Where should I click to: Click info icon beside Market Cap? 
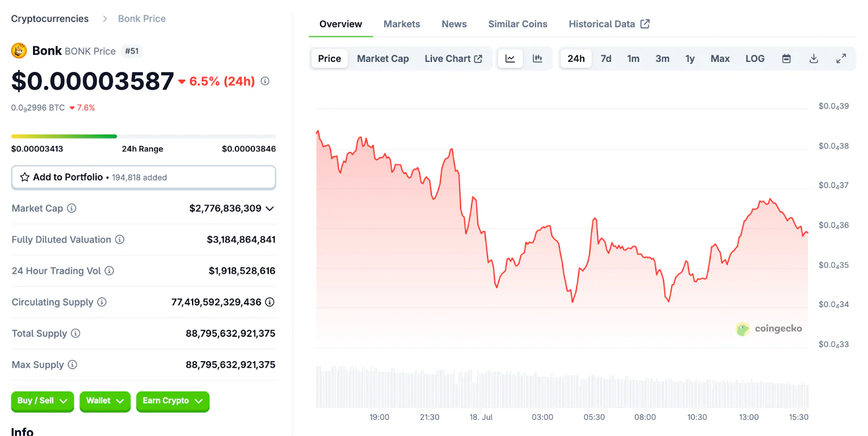tap(72, 208)
